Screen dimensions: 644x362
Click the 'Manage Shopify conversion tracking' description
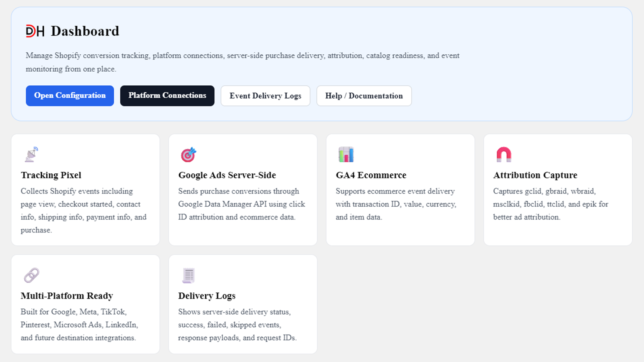pos(243,62)
